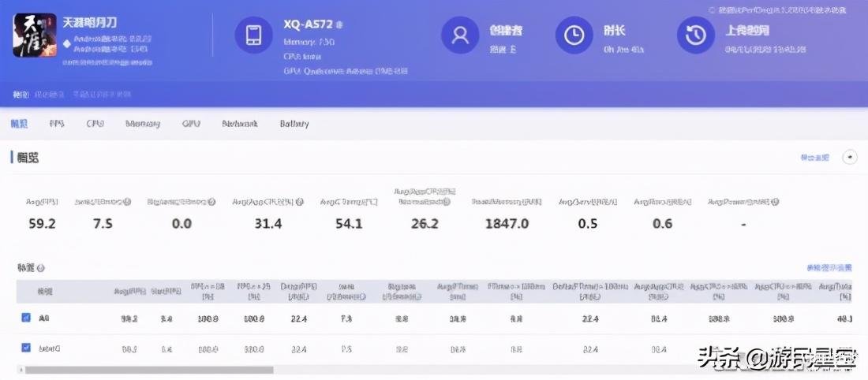Click help icon beside the features heading

40,268
